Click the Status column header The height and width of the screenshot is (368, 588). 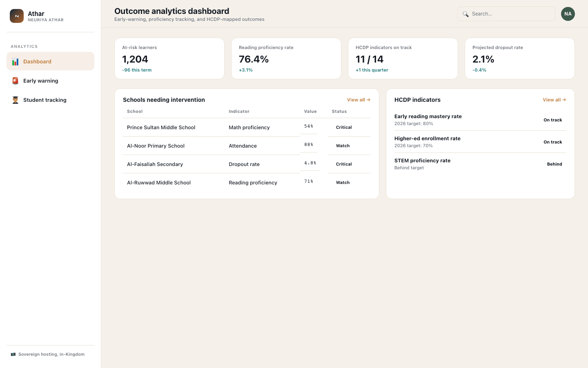339,111
